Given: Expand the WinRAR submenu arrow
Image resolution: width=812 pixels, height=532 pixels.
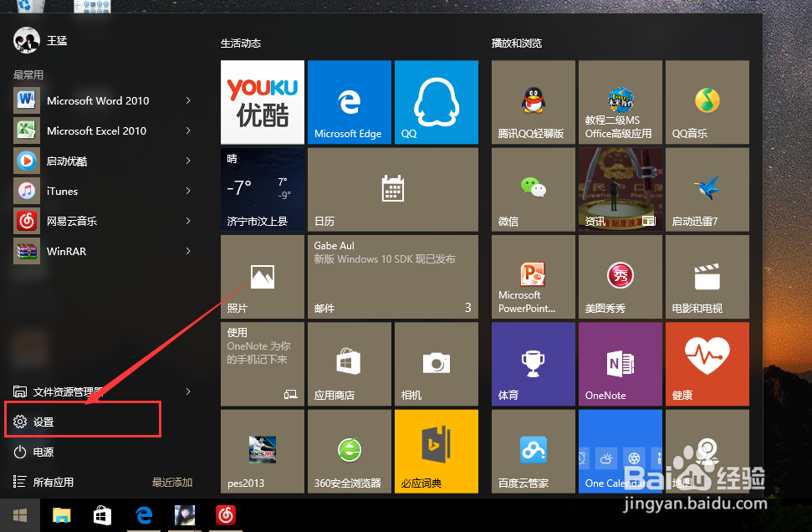Looking at the screenshot, I should pyautogui.click(x=187, y=251).
